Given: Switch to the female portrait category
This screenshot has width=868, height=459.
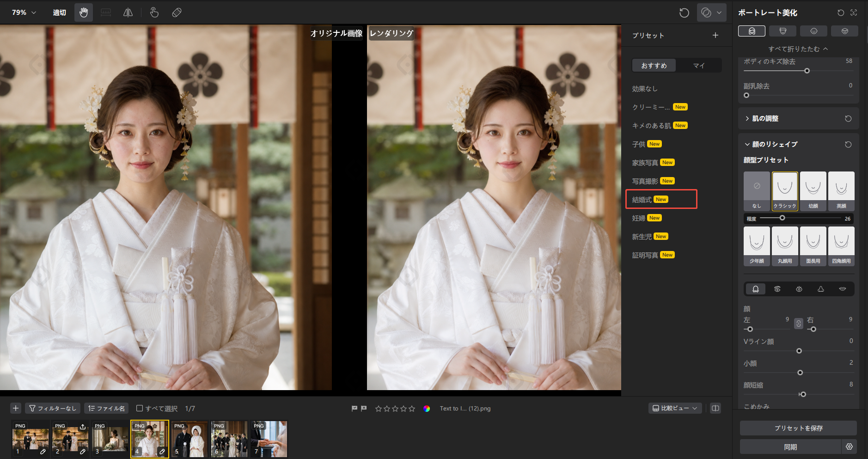Looking at the screenshot, I should pyautogui.click(x=752, y=31).
